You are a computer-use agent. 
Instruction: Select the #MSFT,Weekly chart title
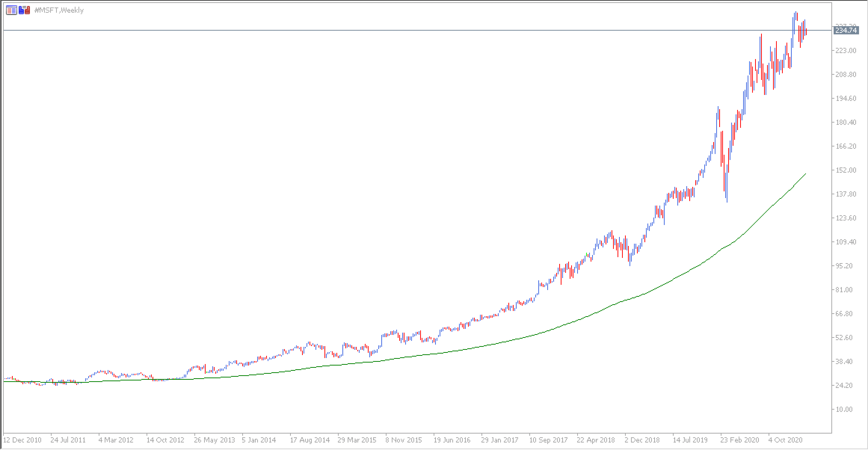[59, 10]
